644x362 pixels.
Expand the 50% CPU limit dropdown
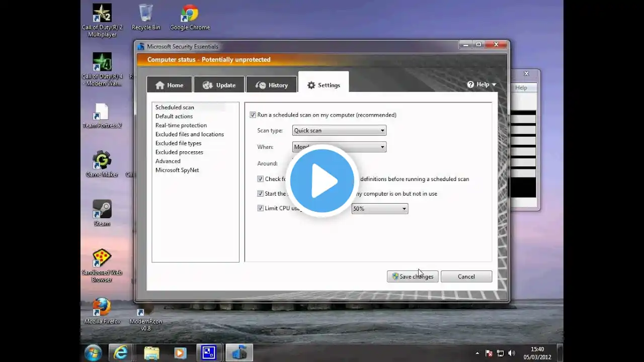380,209
